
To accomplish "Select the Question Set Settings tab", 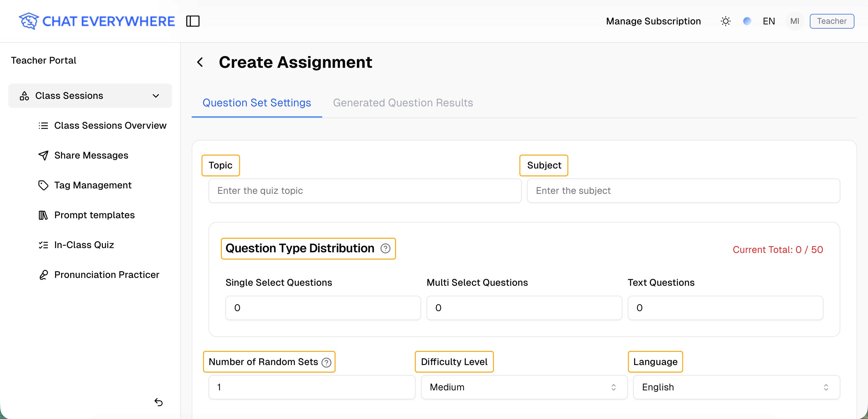I will coord(256,102).
